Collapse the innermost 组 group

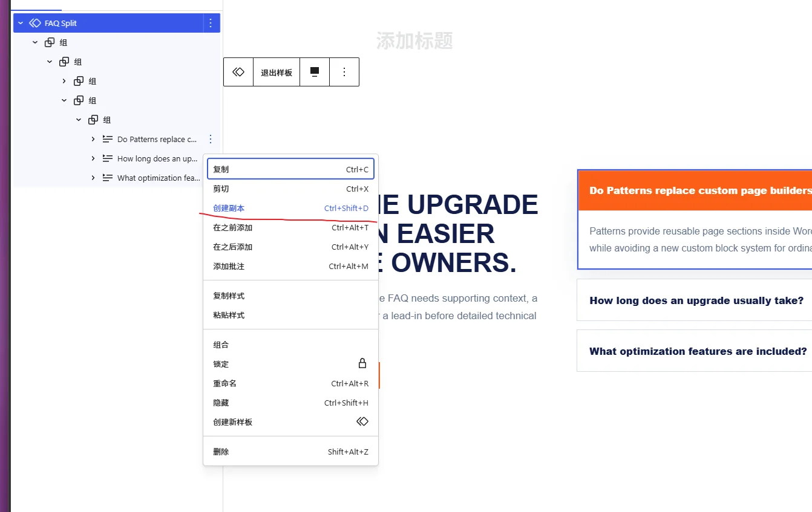pos(79,120)
